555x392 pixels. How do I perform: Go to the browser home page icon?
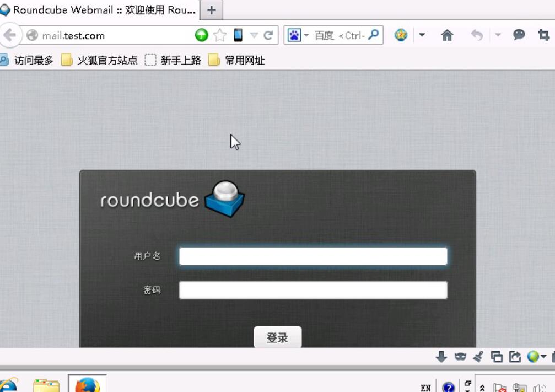pyautogui.click(x=447, y=35)
